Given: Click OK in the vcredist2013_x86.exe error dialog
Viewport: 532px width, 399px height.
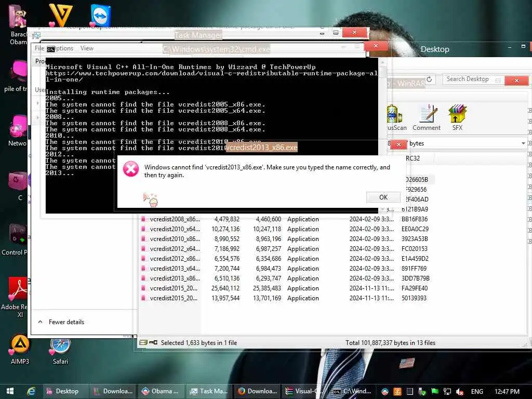Looking at the screenshot, I should point(383,197).
